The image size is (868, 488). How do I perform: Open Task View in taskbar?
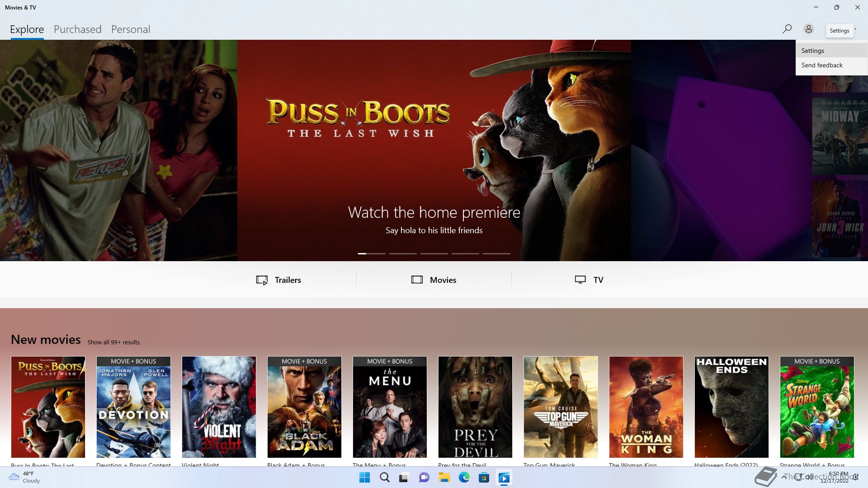tap(404, 478)
